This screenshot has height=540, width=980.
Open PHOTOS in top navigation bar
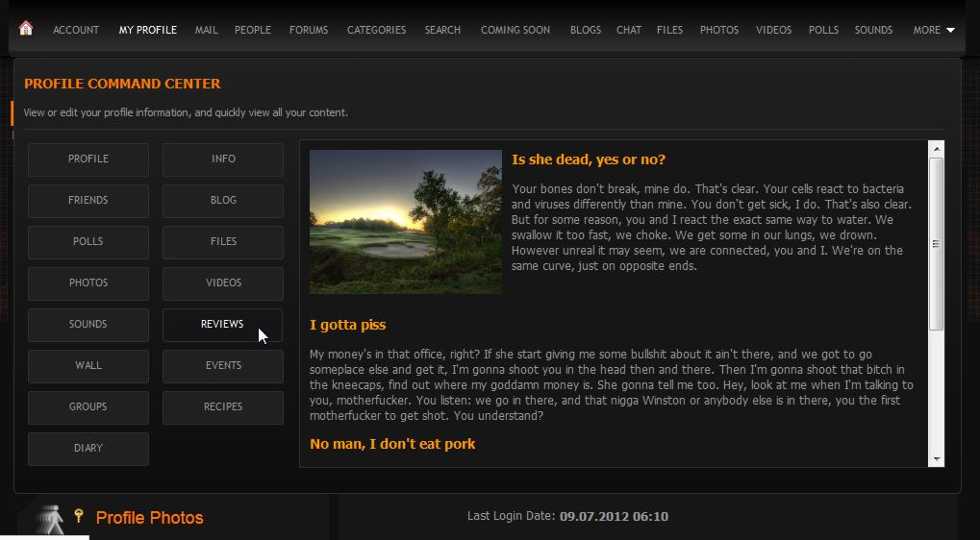[x=718, y=30]
